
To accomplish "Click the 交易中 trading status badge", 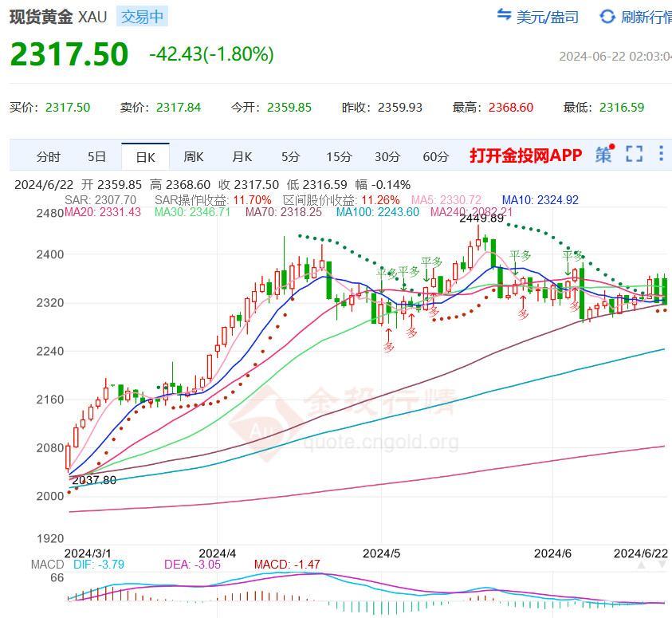I will [x=140, y=17].
